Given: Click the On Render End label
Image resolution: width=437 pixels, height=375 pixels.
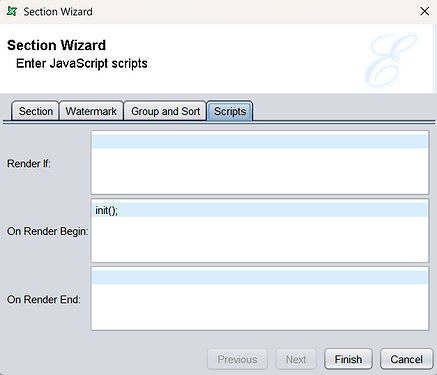Looking at the screenshot, I should 44,299.
